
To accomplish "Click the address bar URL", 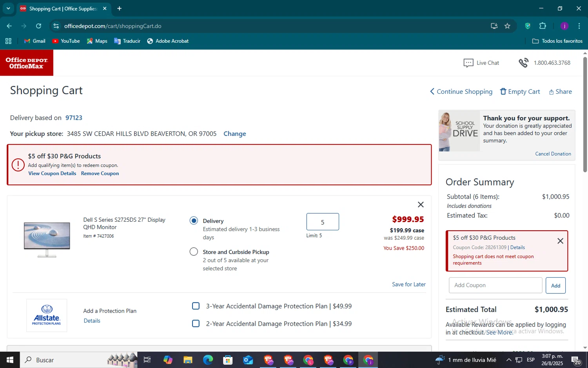I will coord(113,26).
